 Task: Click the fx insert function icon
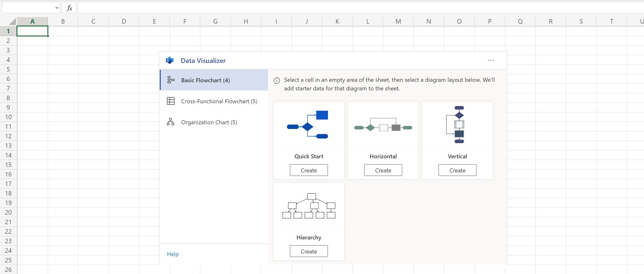(x=69, y=8)
